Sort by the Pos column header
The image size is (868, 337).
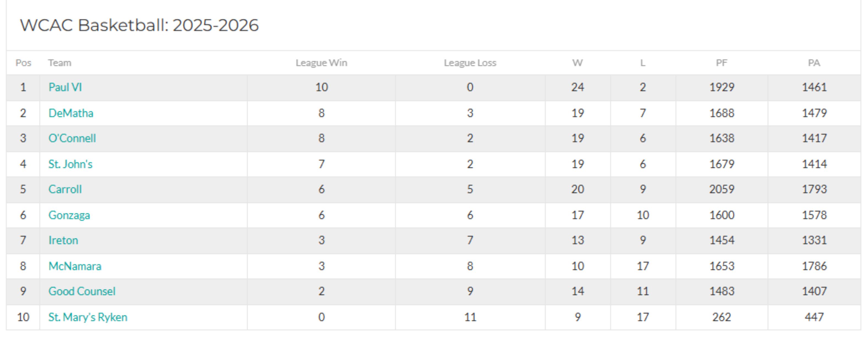tap(23, 63)
